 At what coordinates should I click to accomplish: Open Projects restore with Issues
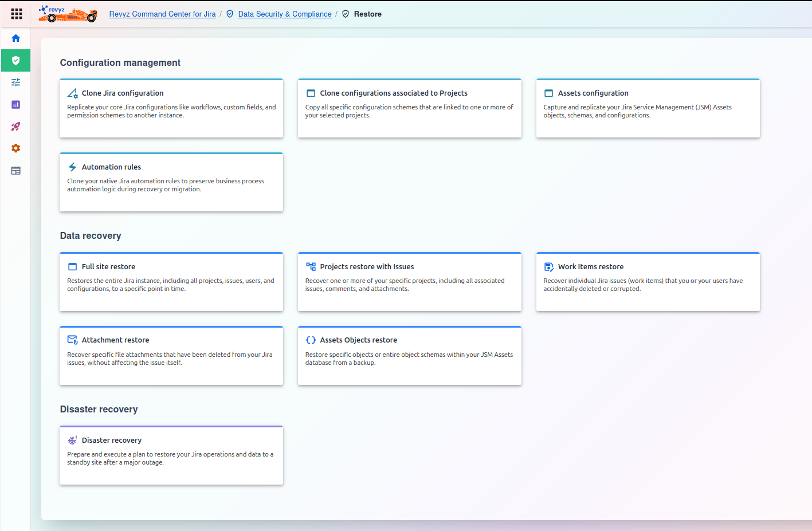(410, 282)
